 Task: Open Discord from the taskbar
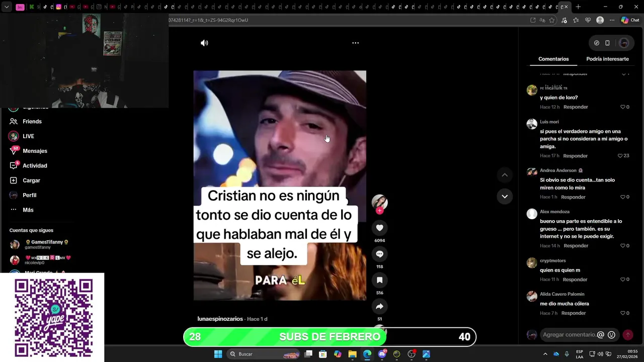point(382,354)
